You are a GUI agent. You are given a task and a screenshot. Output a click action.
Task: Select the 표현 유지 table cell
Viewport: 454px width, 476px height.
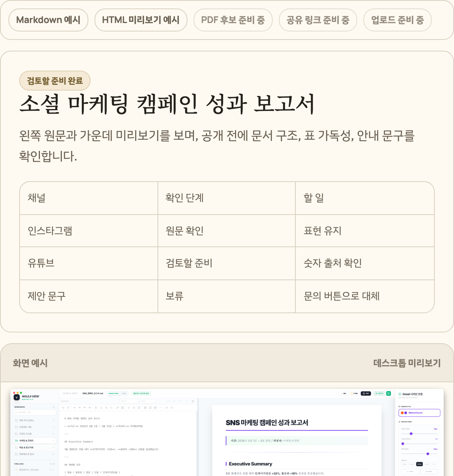[365, 231]
